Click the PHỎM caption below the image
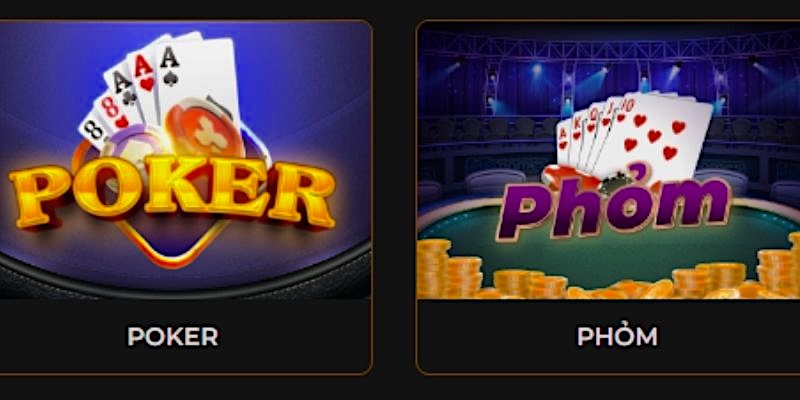This screenshot has width=800, height=400. pyautogui.click(x=617, y=336)
